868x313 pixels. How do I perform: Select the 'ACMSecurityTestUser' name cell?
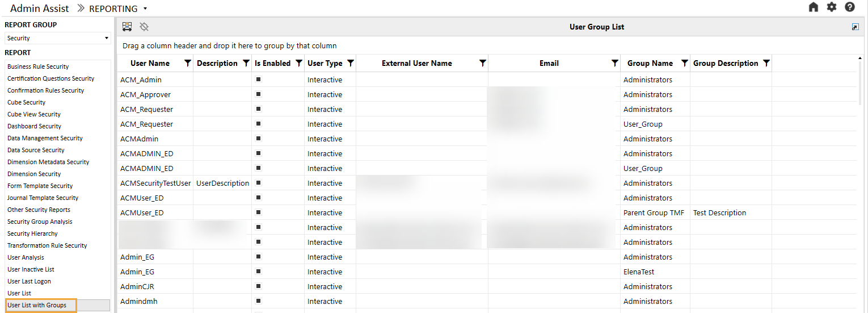[x=155, y=183]
